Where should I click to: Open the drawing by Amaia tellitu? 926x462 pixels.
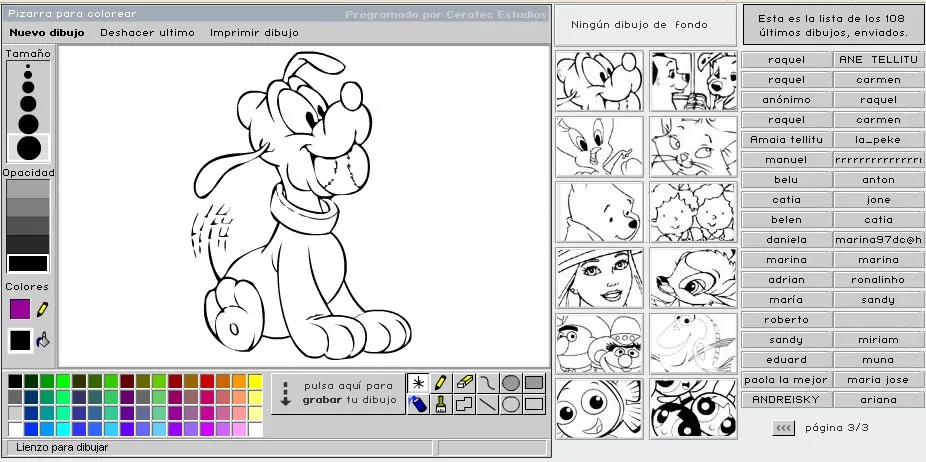pyautogui.click(x=786, y=140)
